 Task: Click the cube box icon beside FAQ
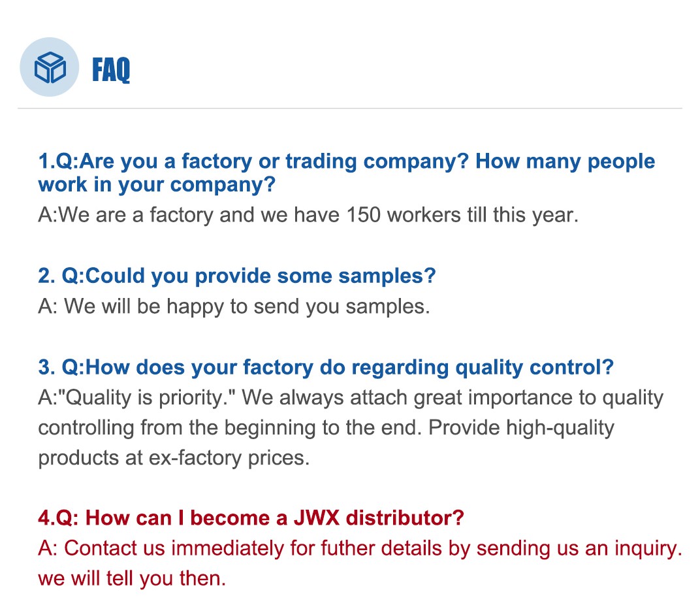[50, 67]
